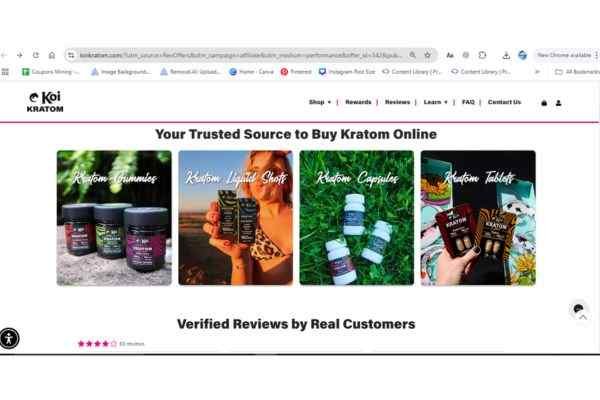Image resolution: width=600 pixels, height=400 pixels.
Task: Open the chat bubble widget
Action: [x=578, y=309]
